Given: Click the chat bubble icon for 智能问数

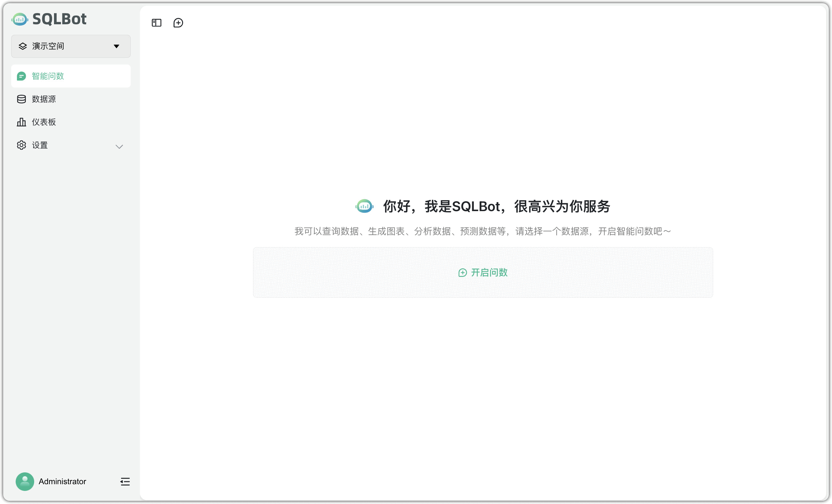Looking at the screenshot, I should click(21, 76).
